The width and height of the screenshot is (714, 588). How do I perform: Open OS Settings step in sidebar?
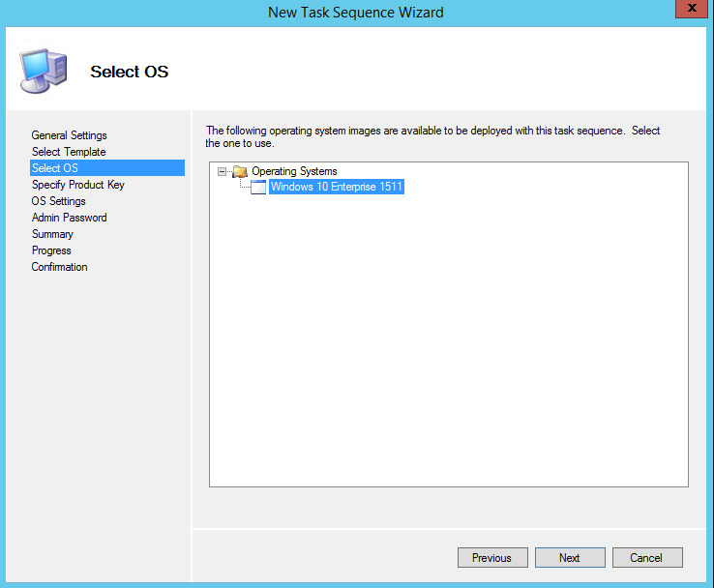pyautogui.click(x=58, y=201)
